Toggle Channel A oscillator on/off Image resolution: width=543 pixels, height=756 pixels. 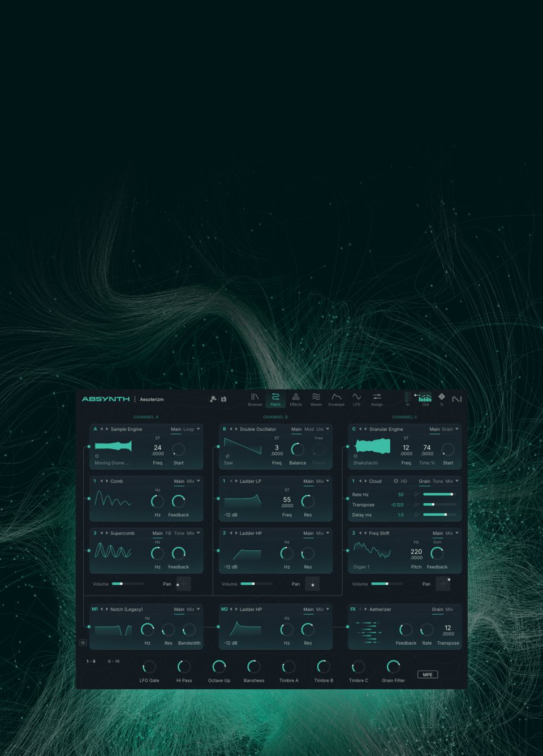tap(95, 429)
